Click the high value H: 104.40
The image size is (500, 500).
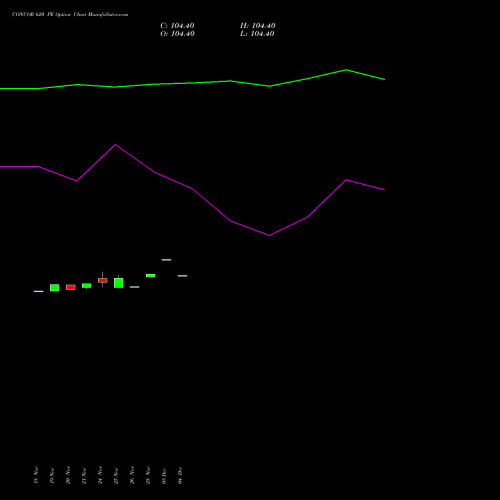pyautogui.click(x=258, y=26)
